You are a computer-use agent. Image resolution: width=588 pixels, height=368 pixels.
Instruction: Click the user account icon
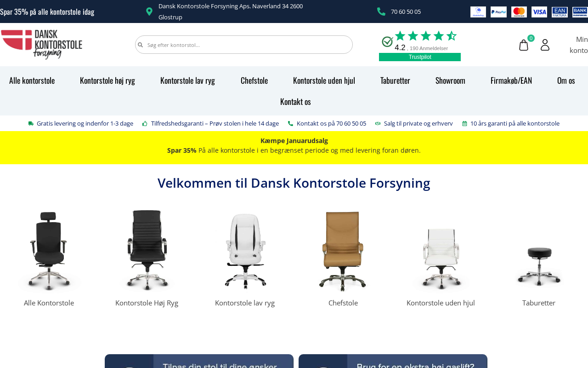545,45
